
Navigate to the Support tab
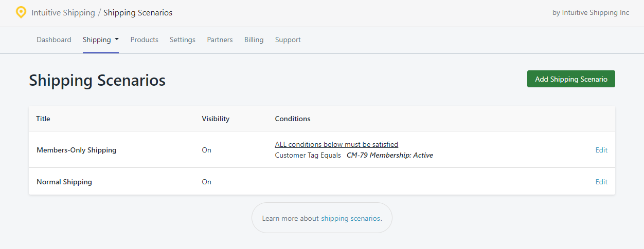[x=288, y=40]
